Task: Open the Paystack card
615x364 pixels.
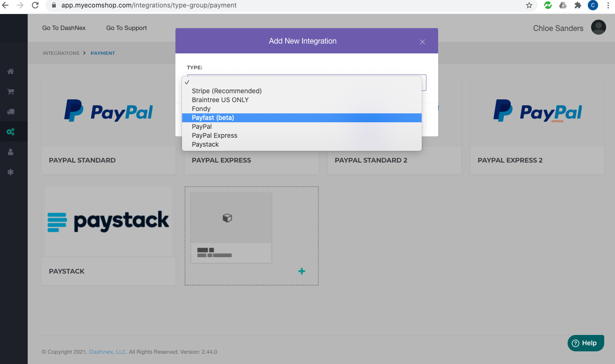Action: pyautogui.click(x=108, y=236)
